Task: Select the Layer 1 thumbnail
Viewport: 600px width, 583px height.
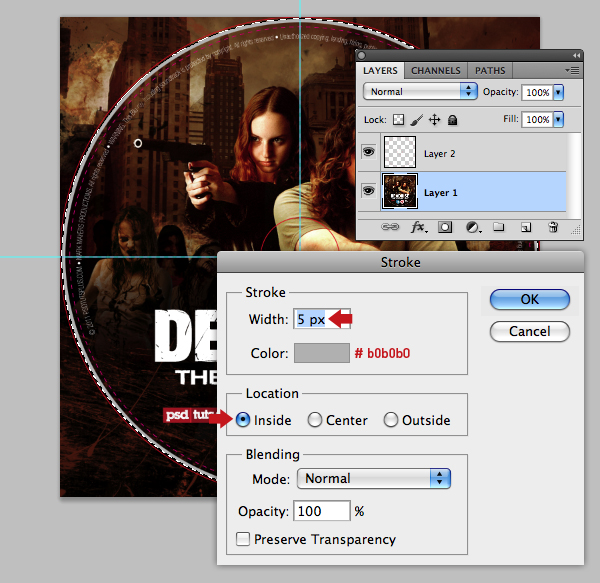Action: click(x=400, y=191)
